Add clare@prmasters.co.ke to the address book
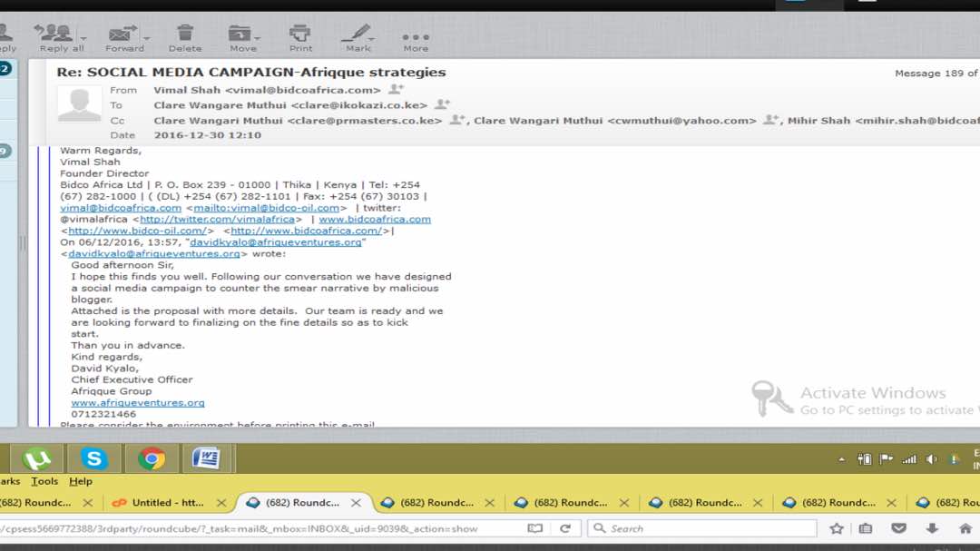Viewport: 980px width, 551px height. coord(456,120)
